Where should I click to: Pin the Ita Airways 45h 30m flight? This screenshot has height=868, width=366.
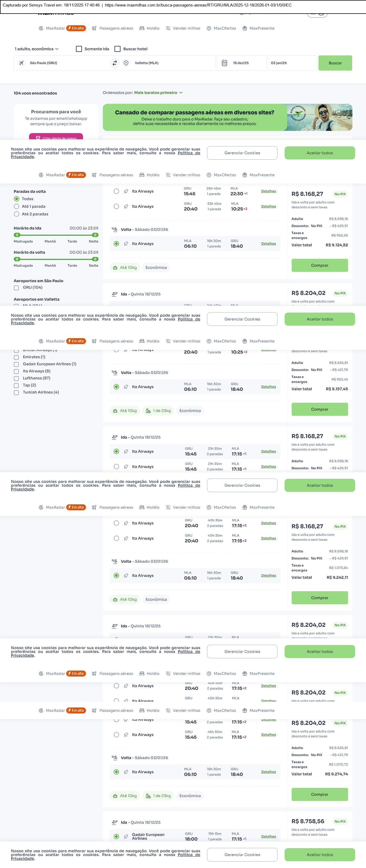coord(126,735)
